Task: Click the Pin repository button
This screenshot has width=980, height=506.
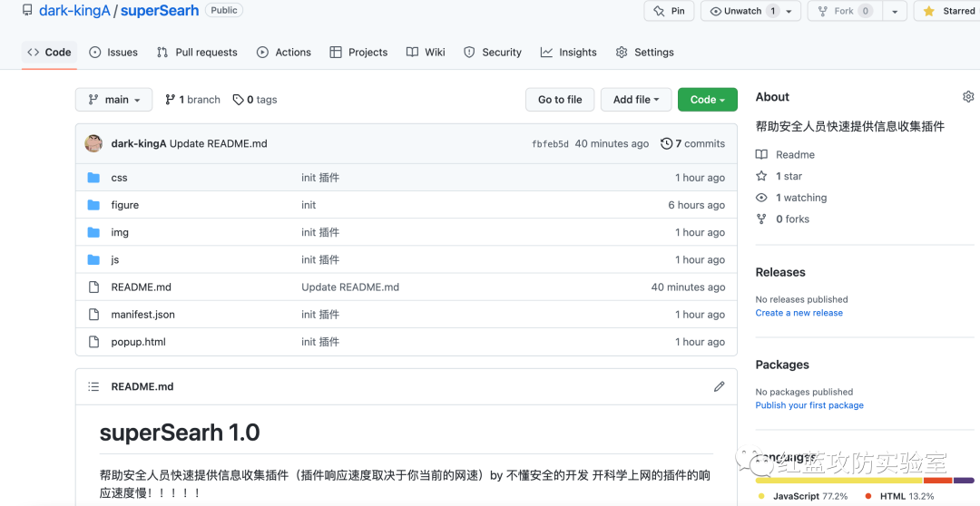Action: pyautogui.click(x=669, y=11)
